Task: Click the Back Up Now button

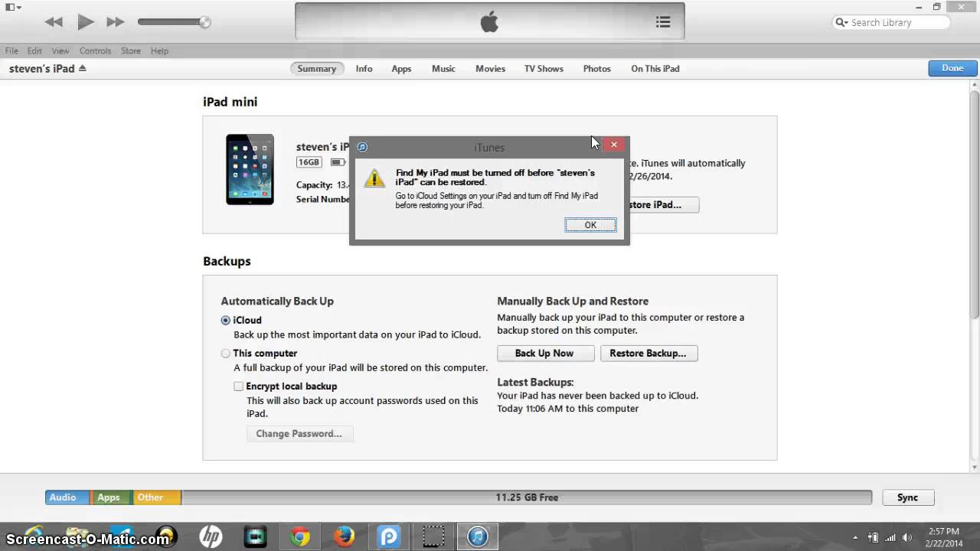Action: [x=544, y=353]
